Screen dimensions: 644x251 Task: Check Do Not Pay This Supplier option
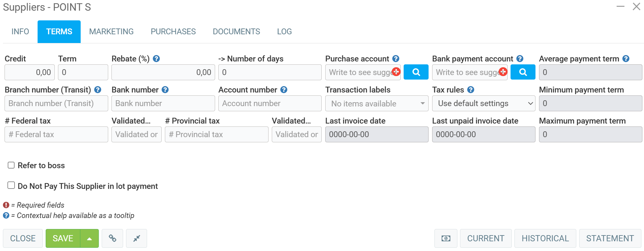click(x=11, y=185)
